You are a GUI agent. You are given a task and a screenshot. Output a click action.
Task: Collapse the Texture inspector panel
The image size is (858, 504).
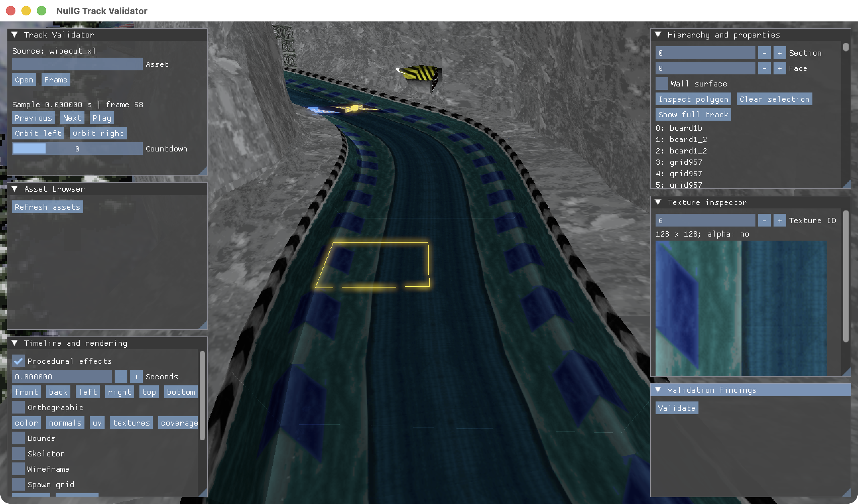coord(658,202)
